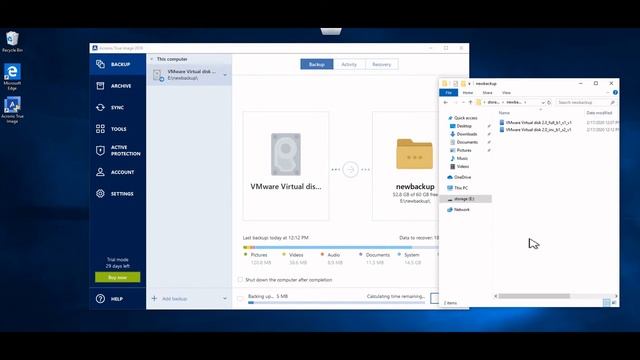Open the Tools section in Acronis sidebar
Viewport: 640px width, 360px height.
point(118,129)
